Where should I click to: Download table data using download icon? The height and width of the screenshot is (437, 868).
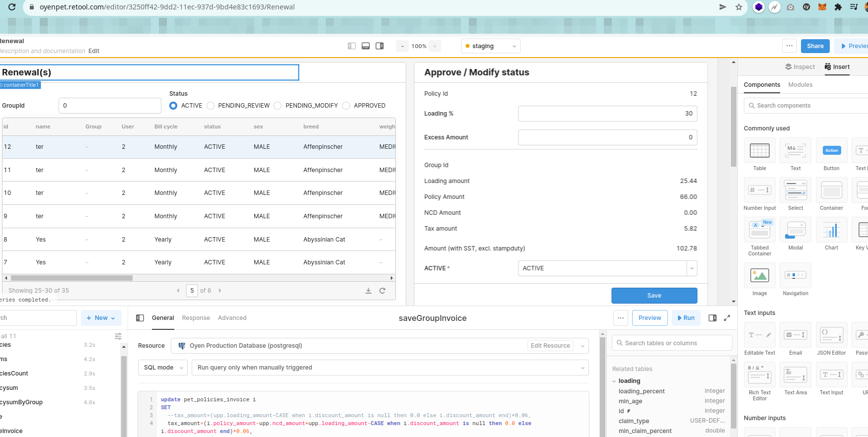(368, 291)
